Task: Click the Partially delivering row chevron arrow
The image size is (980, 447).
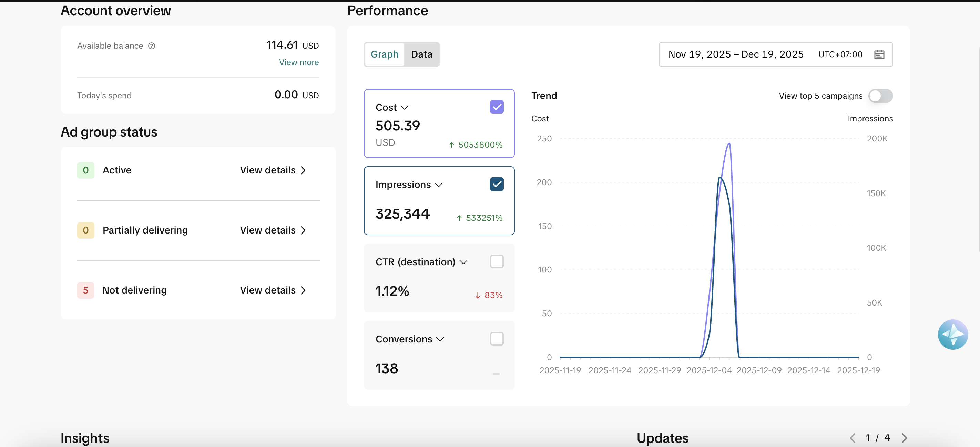Action: [303, 230]
